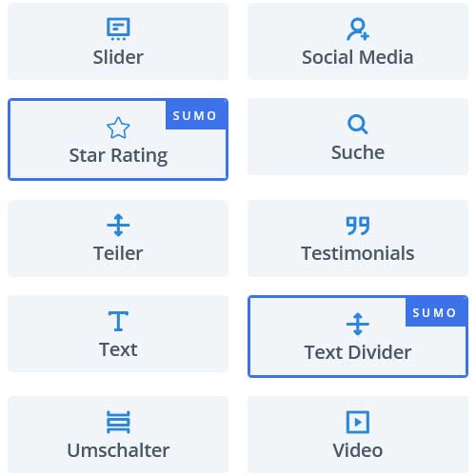This screenshot has width=476, height=476.
Task: Add the Testimonials module
Action: tap(358, 238)
